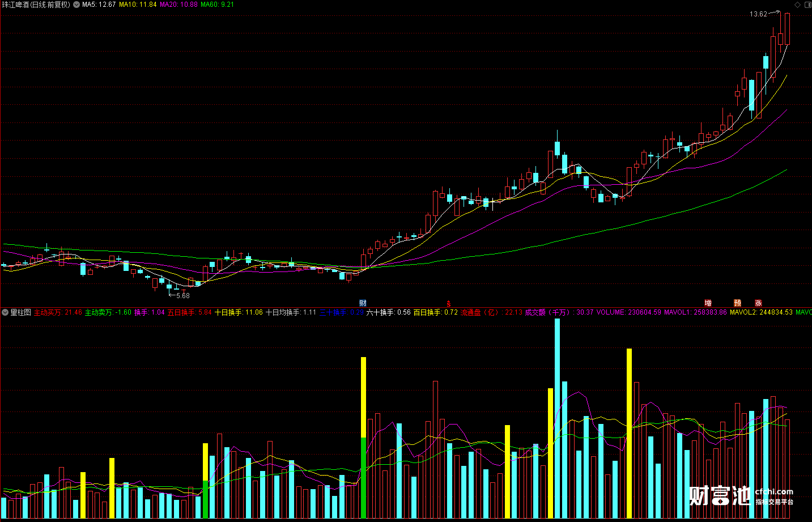
Task: Click the MA20: 10.88 label
Action: click(x=178, y=5)
